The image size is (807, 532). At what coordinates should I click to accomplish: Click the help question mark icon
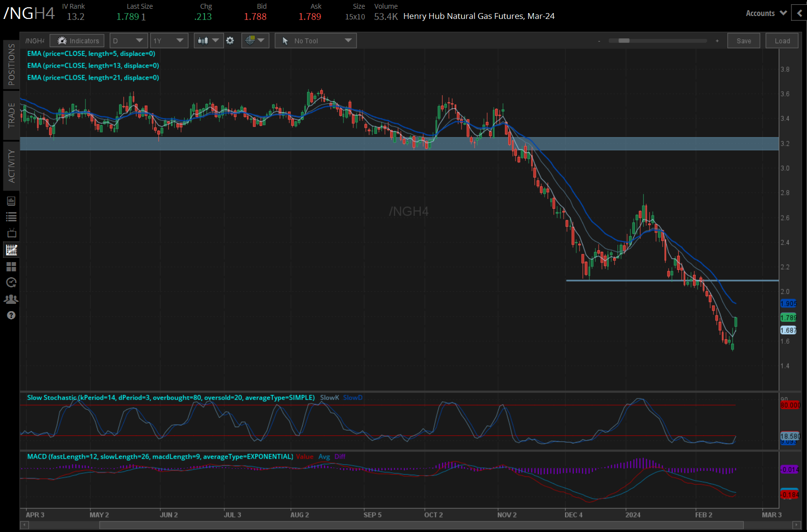[x=11, y=316]
